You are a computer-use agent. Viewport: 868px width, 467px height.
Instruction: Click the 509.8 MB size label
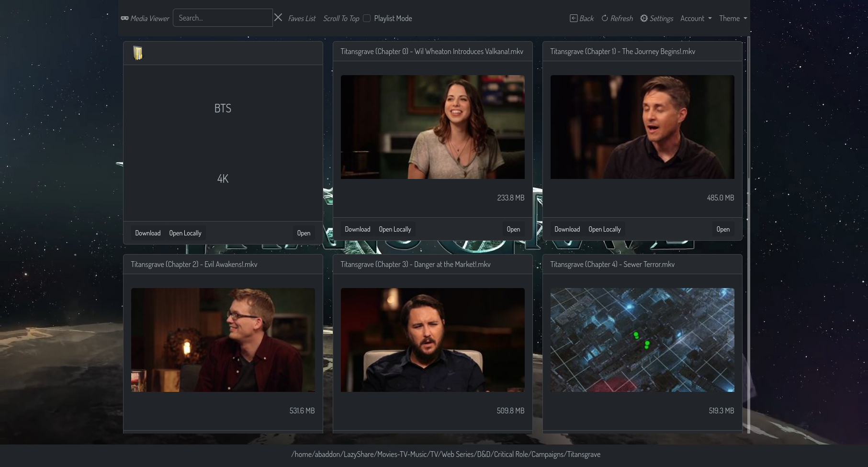point(510,411)
